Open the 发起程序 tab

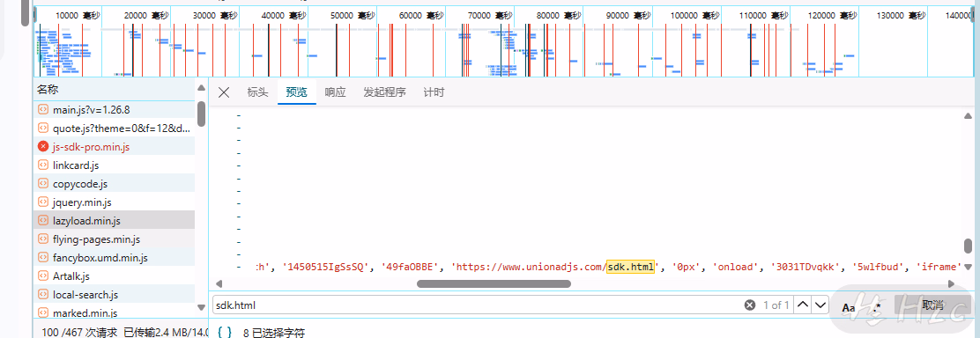(384, 92)
